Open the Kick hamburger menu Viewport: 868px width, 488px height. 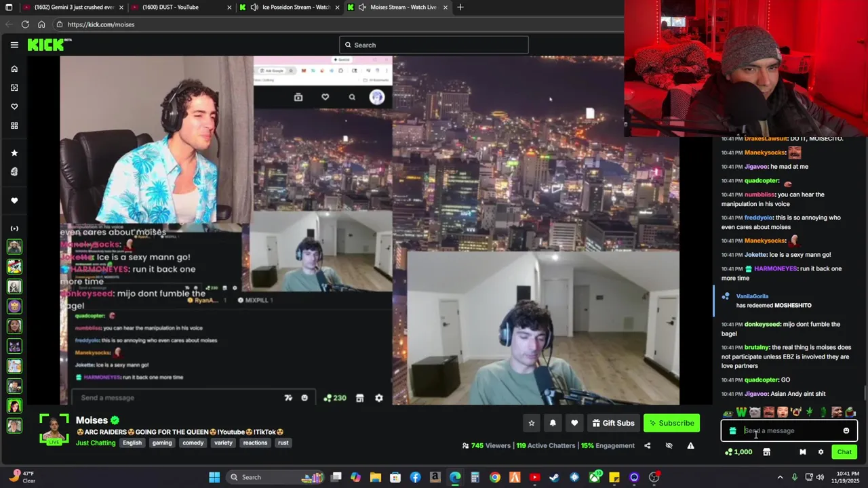[14, 45]
